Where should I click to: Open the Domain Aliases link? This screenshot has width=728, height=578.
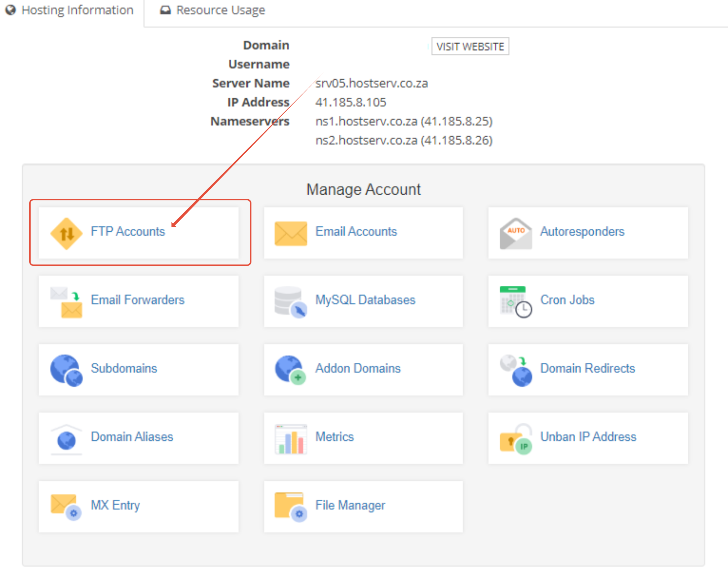click(x=132, y=437)
